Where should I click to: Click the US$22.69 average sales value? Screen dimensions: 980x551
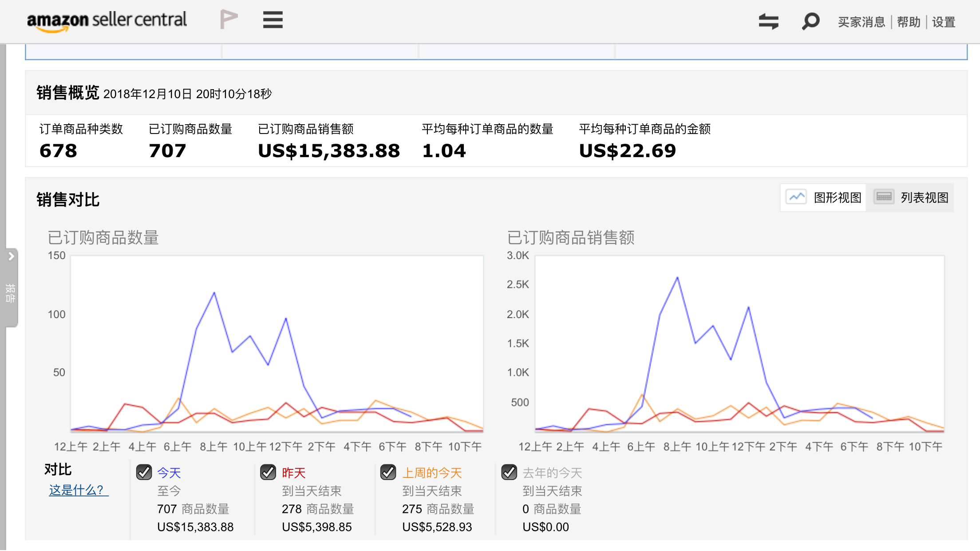[x=628, y=151]
